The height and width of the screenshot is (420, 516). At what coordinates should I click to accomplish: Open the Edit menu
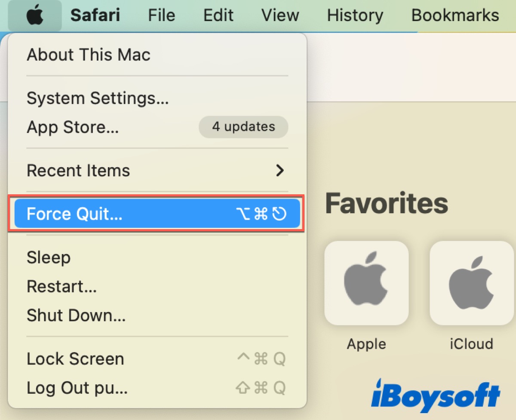[x=218, y=16]
